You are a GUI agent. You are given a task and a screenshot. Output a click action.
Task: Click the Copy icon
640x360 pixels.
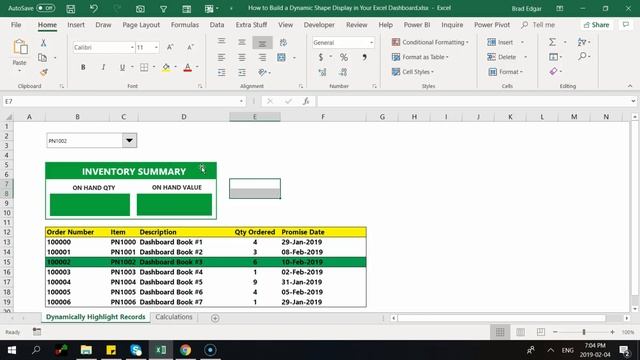coord(42,58)
